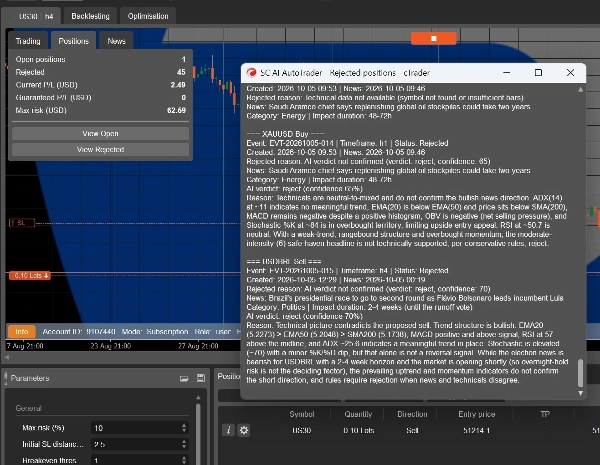Image resolution: width=600 pixels, height=465 pixels.
Task: Select the US30 symbol cell
Action: 302,431
